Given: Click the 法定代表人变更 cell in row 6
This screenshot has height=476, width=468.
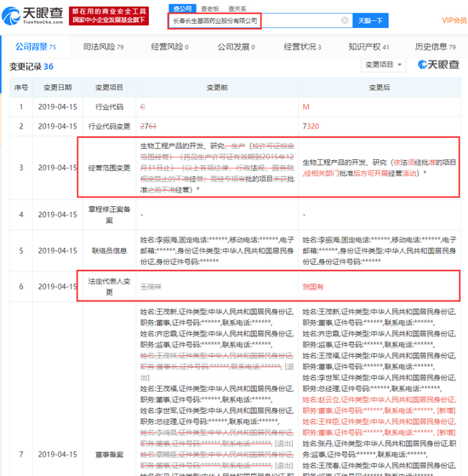Looking at the screenshot, I should [x=109, y=287].
